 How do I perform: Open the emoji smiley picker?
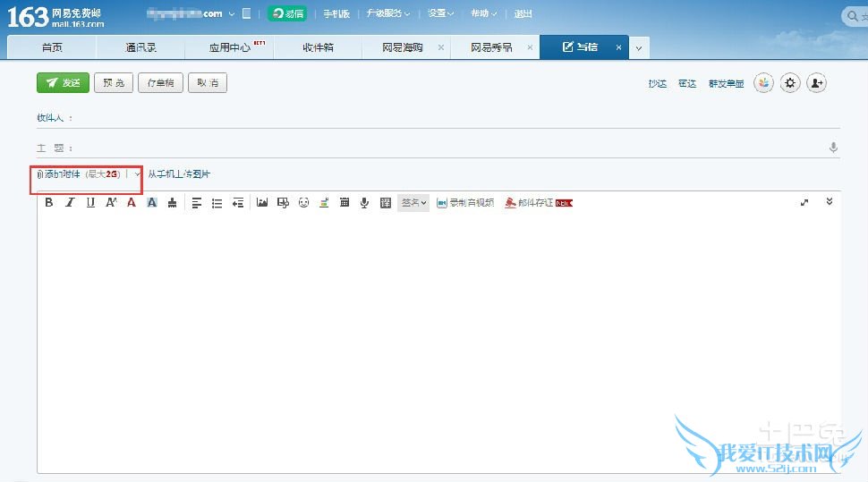click(x=303, y=202)
